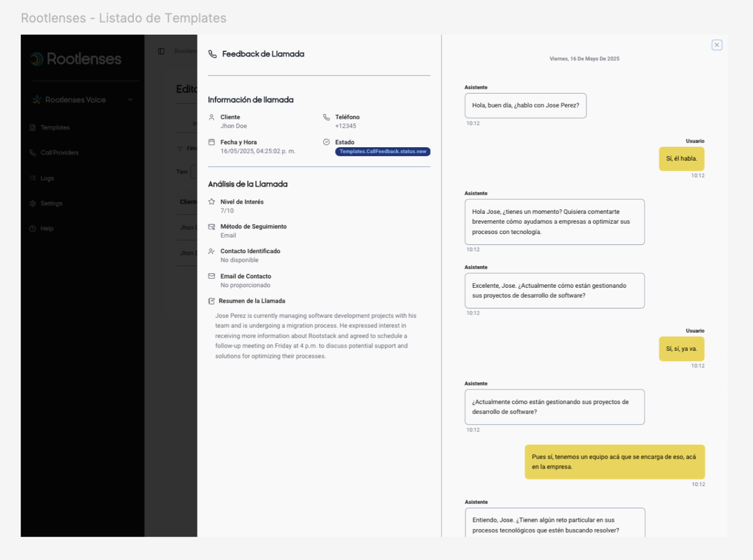Click the Templates.CallFeedback.status.new badge
Image resolution: width=753 pixels, height=560 pixels.
pos(383,151)
